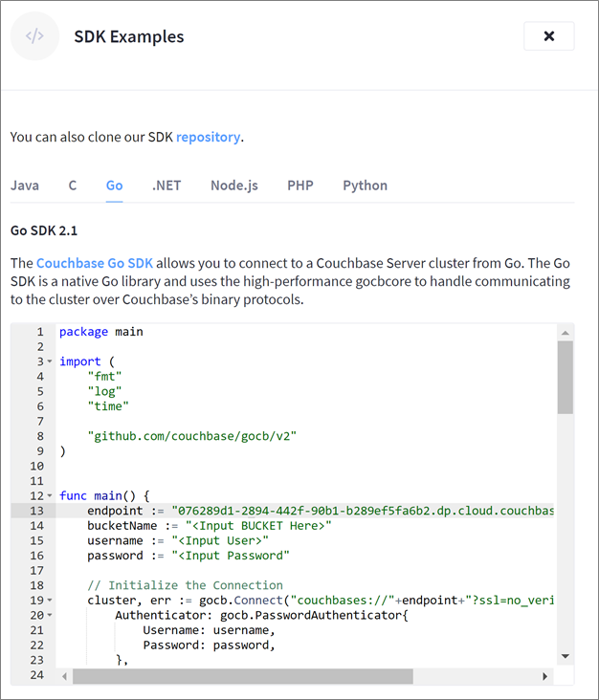This screenshot has height=700, width=599.
Task: Click the "fmt" import on line 4
Action: (104, 377)
